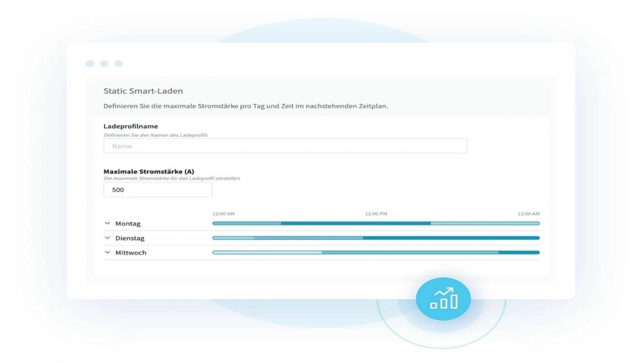Image resolution: width=644 pixels, height=363 pixels.
Task: Click the middle window dot
Action: tap(104, 63)
